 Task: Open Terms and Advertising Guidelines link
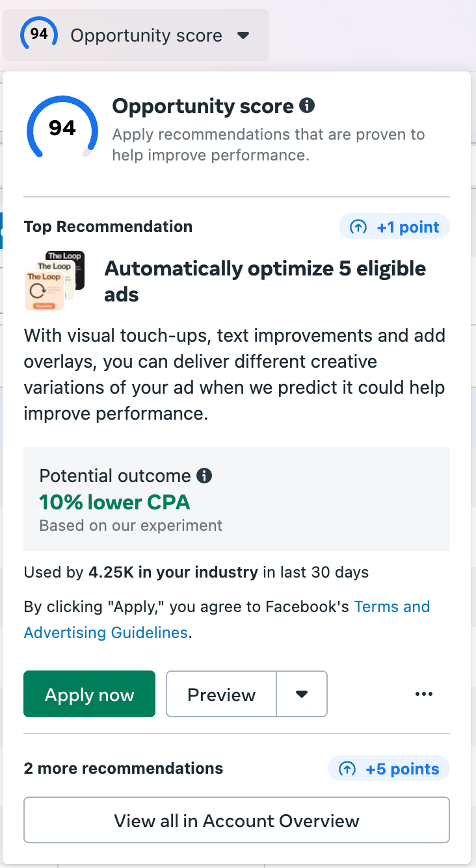coord(227,619)
